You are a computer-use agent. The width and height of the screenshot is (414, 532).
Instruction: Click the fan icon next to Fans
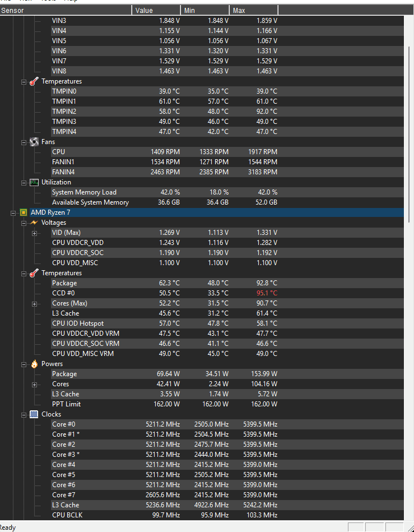[x=34, y=142]
